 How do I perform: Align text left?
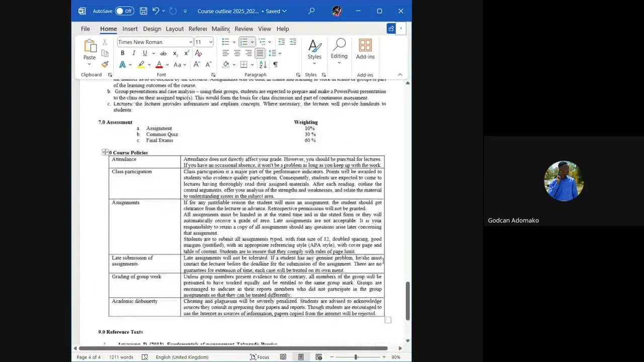click(226, 53)
